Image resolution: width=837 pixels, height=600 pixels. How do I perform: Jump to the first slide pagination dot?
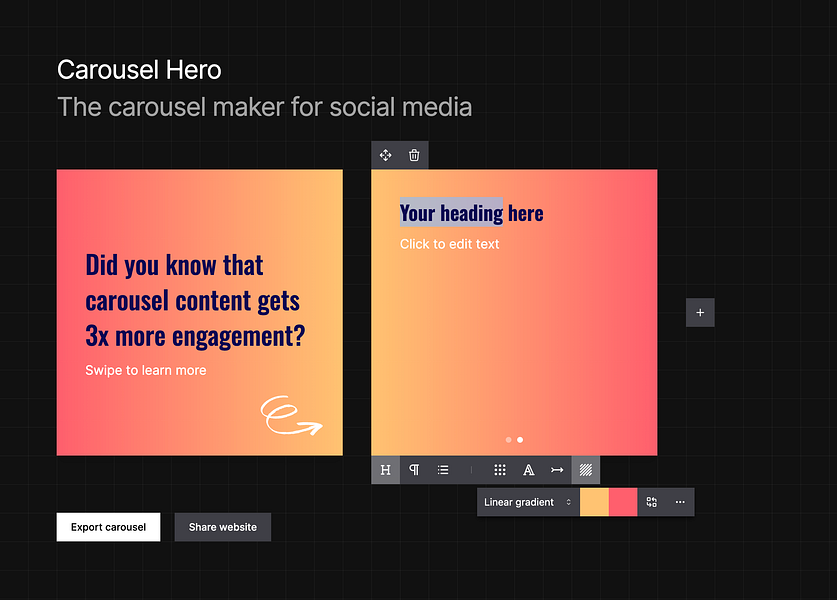508,439
